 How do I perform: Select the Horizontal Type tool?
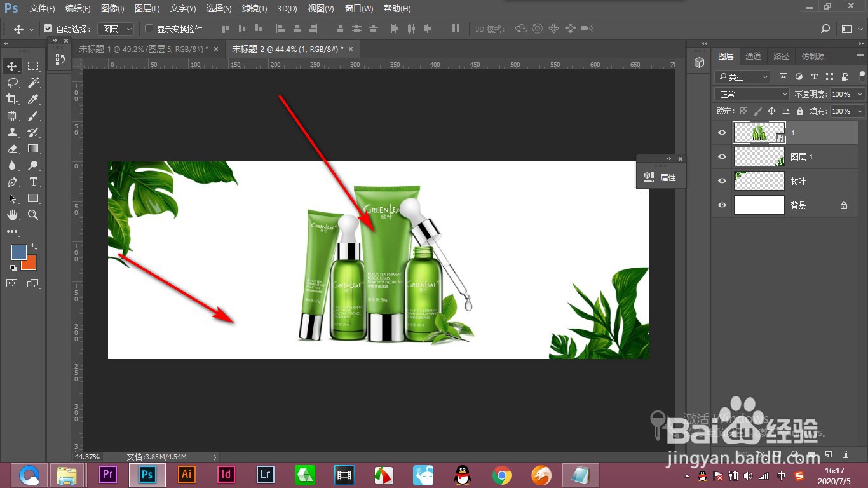click(33, 182)
